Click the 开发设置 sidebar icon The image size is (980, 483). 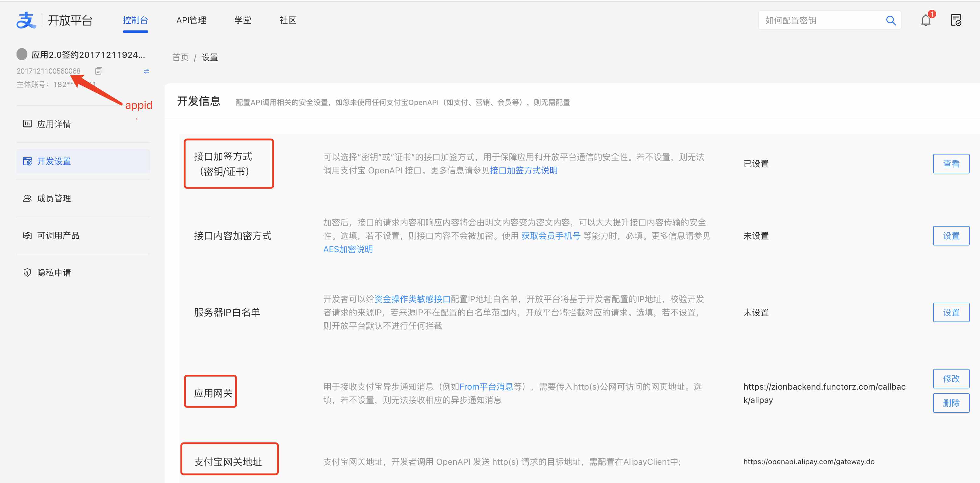(x=27, y=162)
